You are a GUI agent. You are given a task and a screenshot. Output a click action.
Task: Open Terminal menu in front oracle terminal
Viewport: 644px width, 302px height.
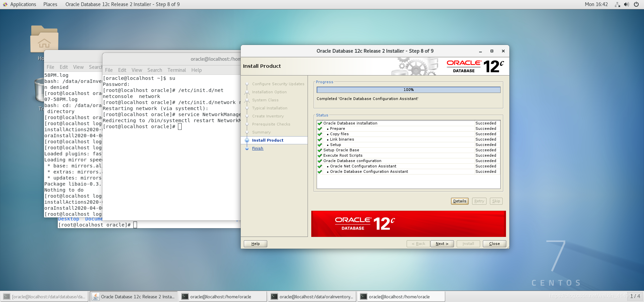click(177, 70)
